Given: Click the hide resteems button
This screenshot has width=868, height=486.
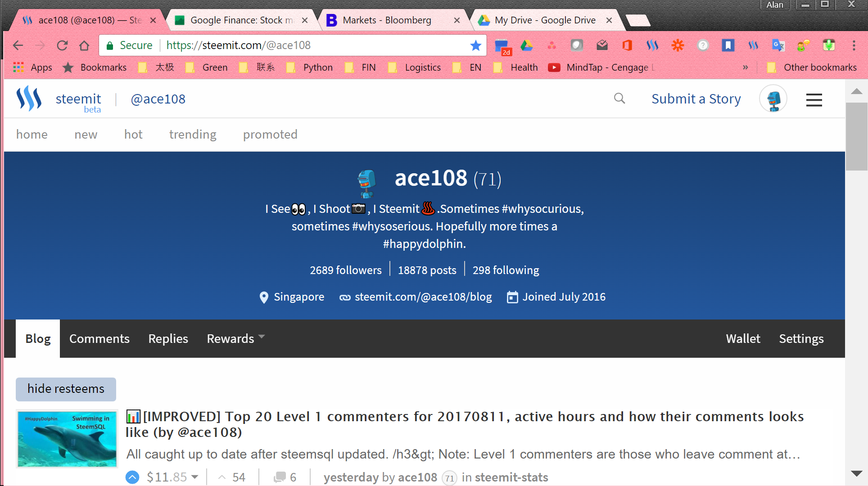Looking at the screenshot, I should 66,389.
